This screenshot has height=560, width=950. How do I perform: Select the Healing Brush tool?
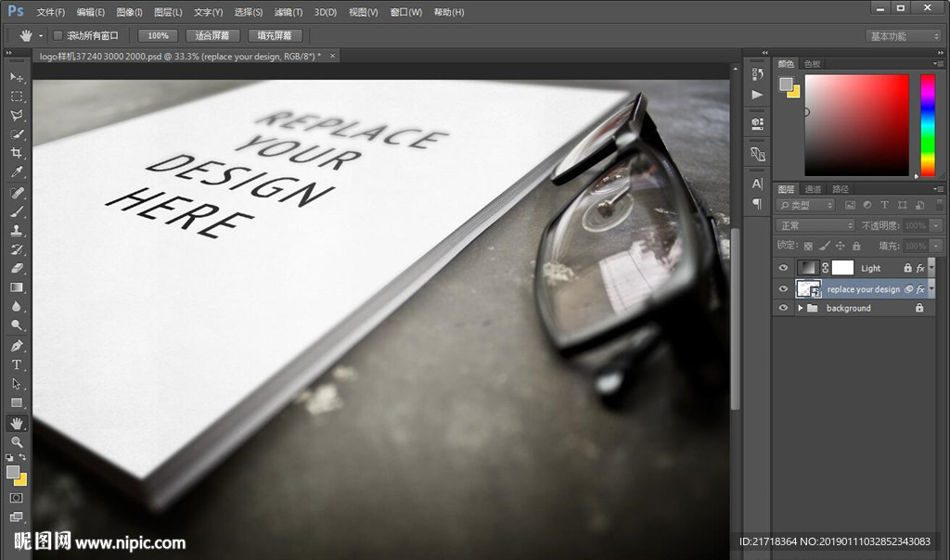tap(17, 193)
